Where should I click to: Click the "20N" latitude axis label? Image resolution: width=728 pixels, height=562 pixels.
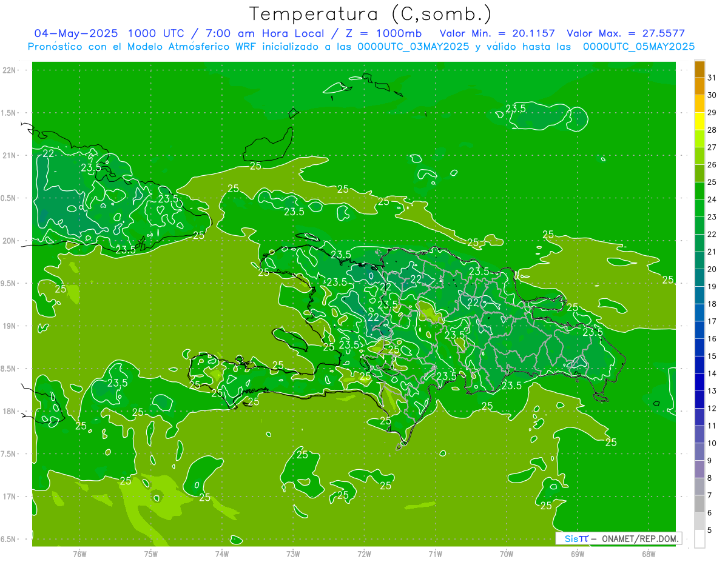pyautogui.click(x=10, y=241)
